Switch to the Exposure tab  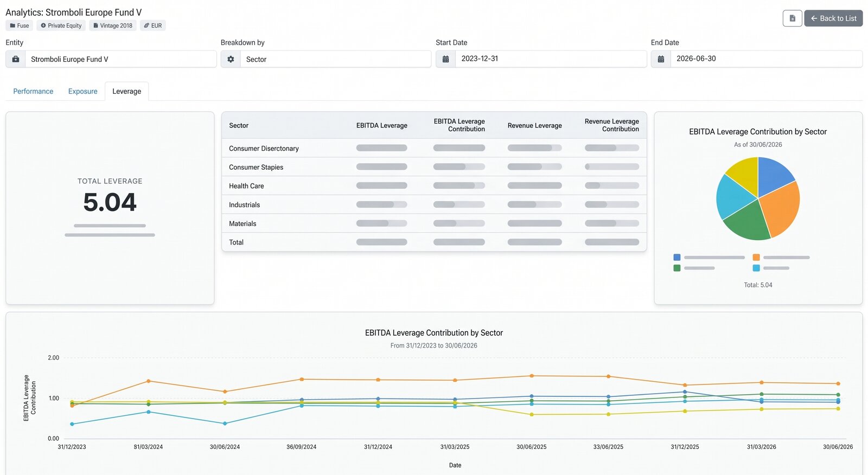(x=82, y=91)
